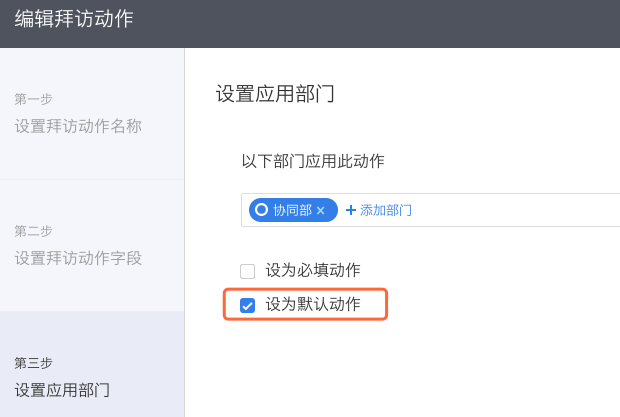Screen dimensions: 620x417
Task: Select the 协同部 tag name
Action: click(x=292, y=210)
